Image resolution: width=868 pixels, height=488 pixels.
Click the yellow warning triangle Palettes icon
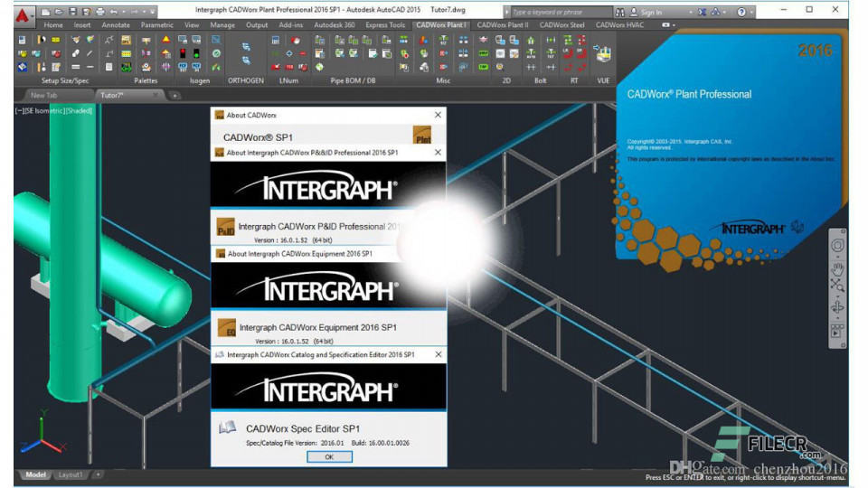tap(165, 41)
